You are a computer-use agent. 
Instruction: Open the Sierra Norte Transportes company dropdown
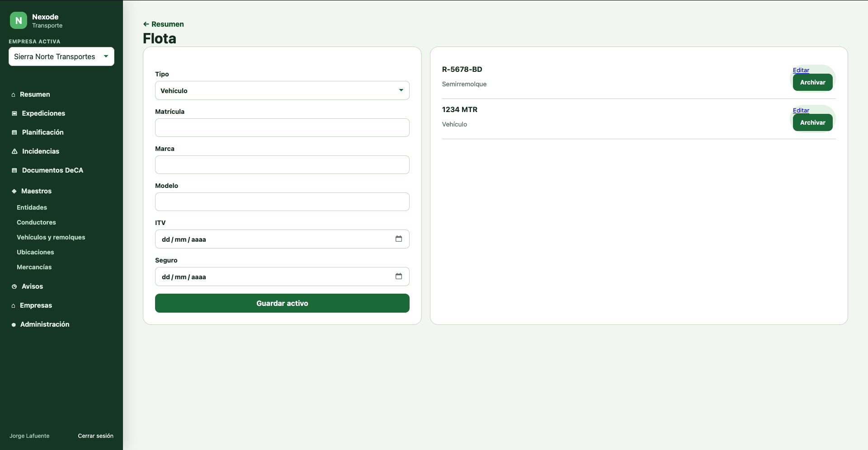(x=61, y=56)
